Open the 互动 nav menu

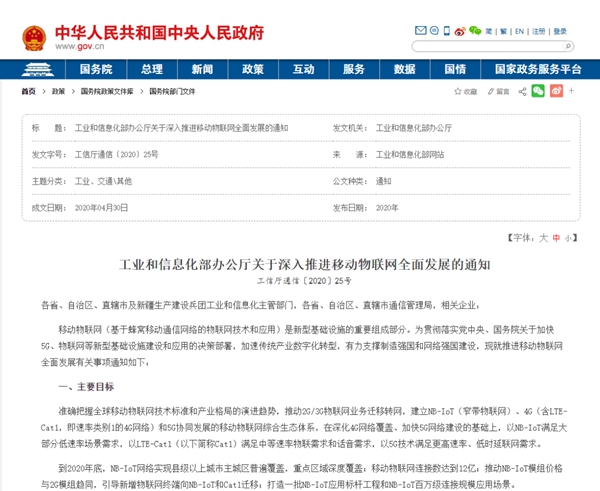(x=303, y=69)
